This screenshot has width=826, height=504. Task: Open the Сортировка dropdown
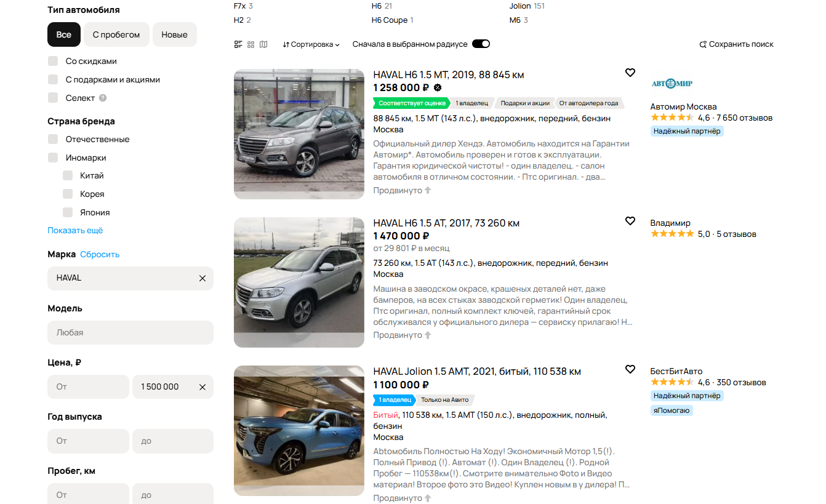311,44
